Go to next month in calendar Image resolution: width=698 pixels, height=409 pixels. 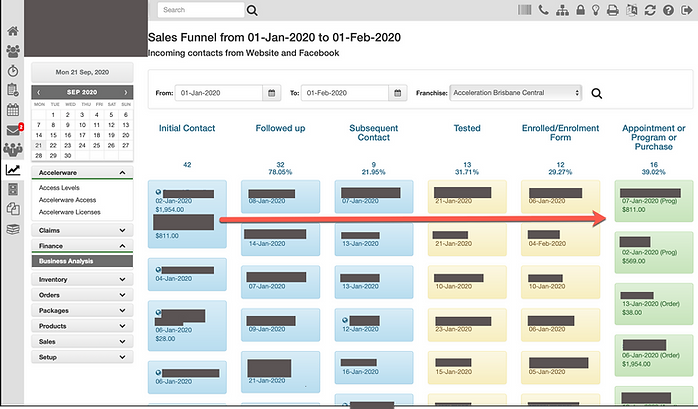point(126,92)
